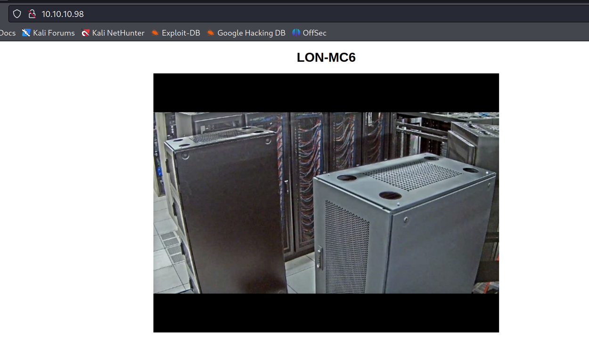Open the Google Hacking DB bookmark
Image resolution: width=589 pixels, height=364 pixels.
coord(246,33)
